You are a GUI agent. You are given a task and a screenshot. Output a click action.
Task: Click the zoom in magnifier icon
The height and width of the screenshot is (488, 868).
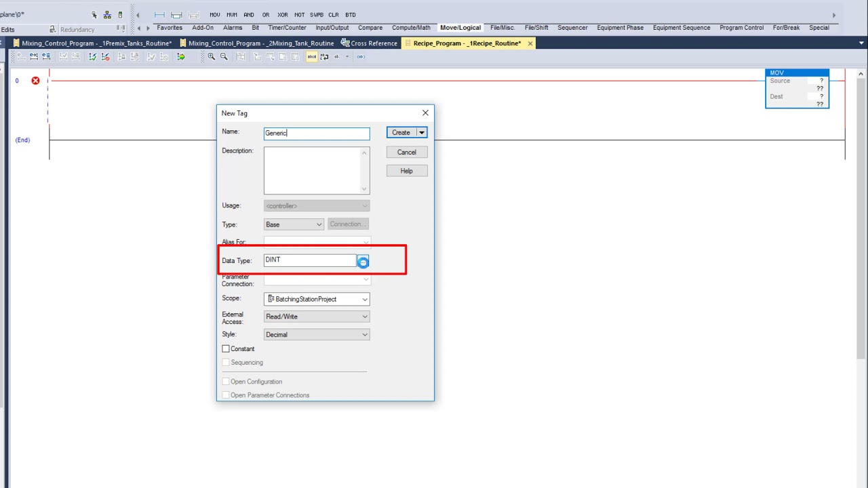(x=212, y=57)
